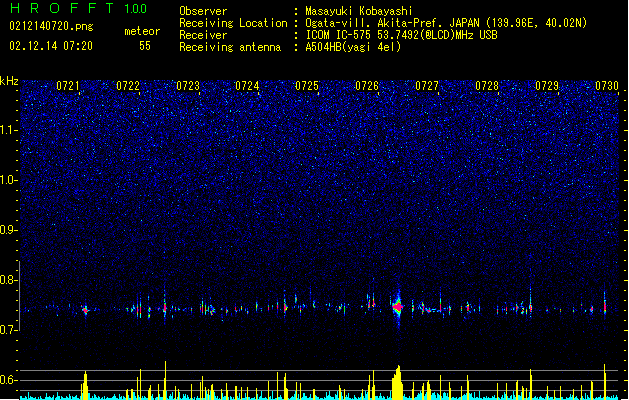Click the 0725 time marker
Viewport: 629px width, 400px height.
coord(307,86)
